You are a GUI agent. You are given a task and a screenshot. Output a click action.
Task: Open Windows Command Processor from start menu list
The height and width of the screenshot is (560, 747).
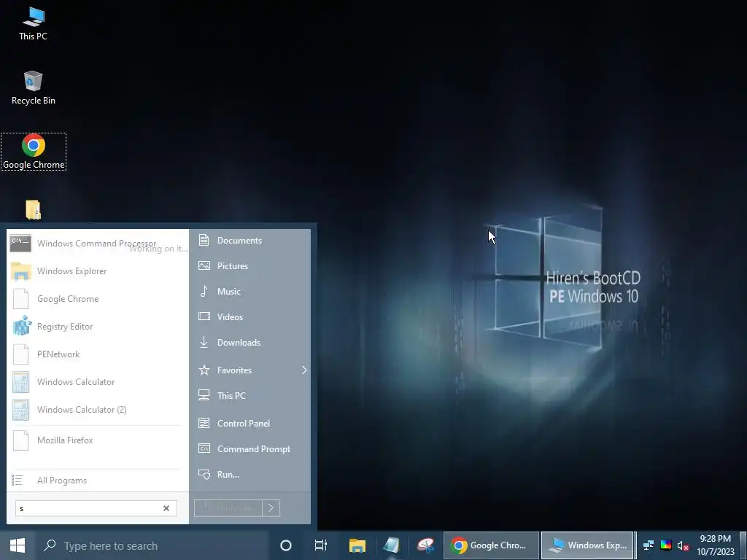(98, 244)
